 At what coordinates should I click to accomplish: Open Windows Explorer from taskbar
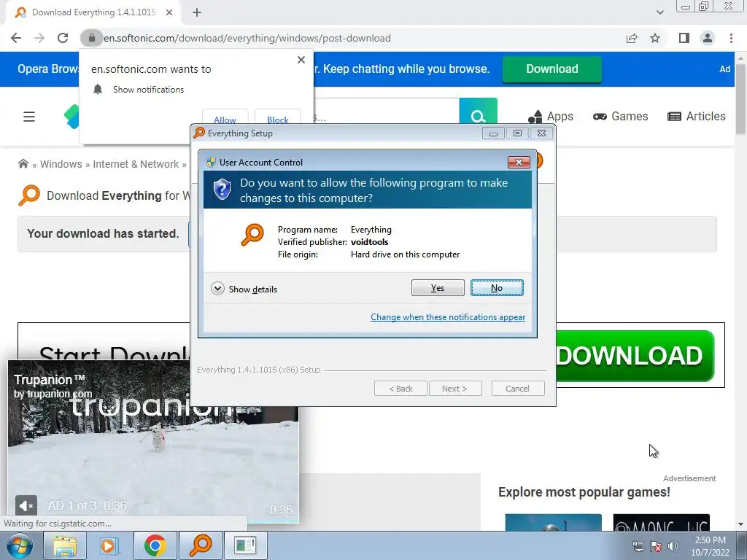(65, 545)
